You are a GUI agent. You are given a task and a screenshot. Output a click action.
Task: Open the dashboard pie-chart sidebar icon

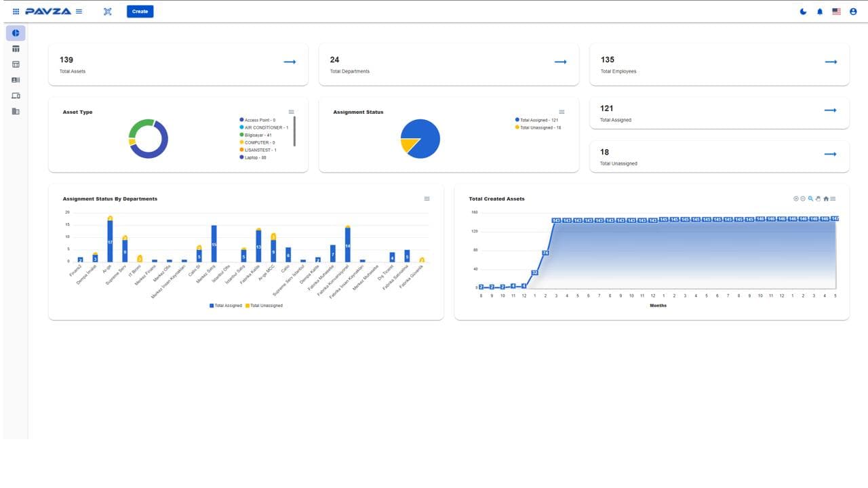[x=15, y=33]
